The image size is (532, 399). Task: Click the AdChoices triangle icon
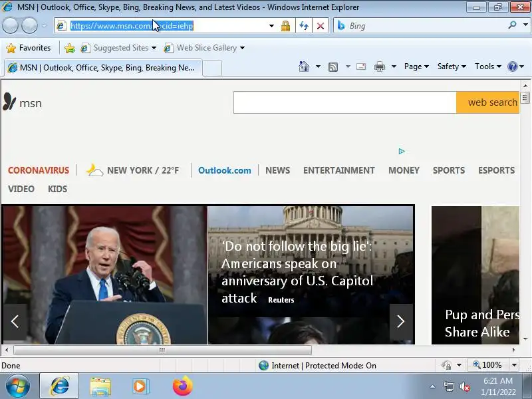[402, 152]
